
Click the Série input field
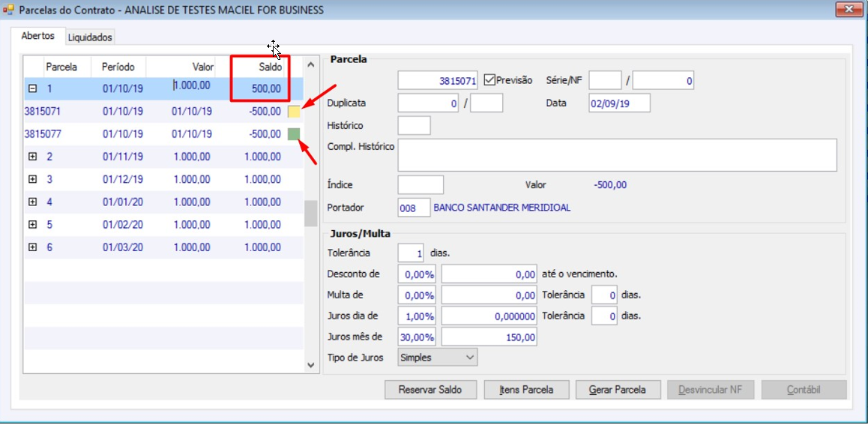(605, 80)
